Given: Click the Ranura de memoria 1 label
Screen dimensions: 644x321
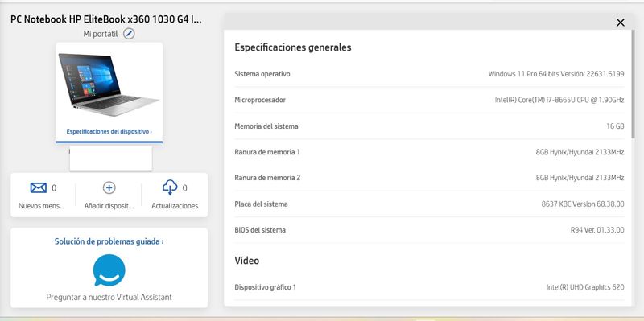Looking at the screenshot, I should [267, 152].
